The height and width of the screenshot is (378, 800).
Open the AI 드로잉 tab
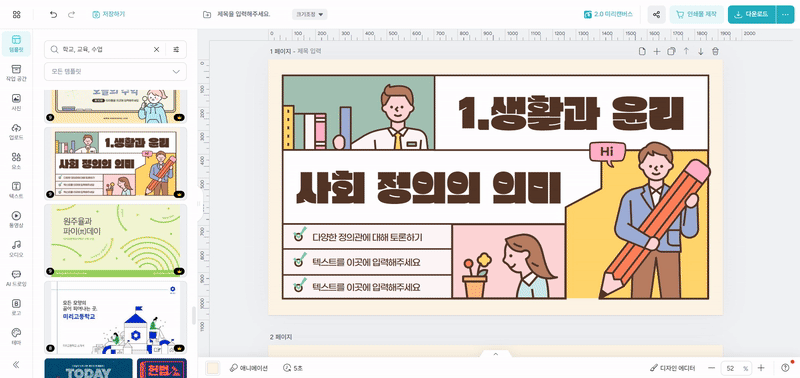(16, 278)
